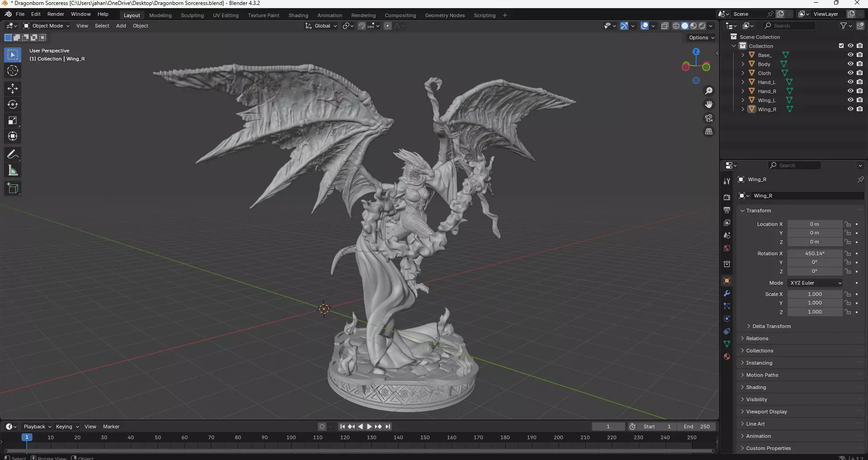868x460 pixels.
Task: Open the Object Constraints tab
Action: [727, 331]
